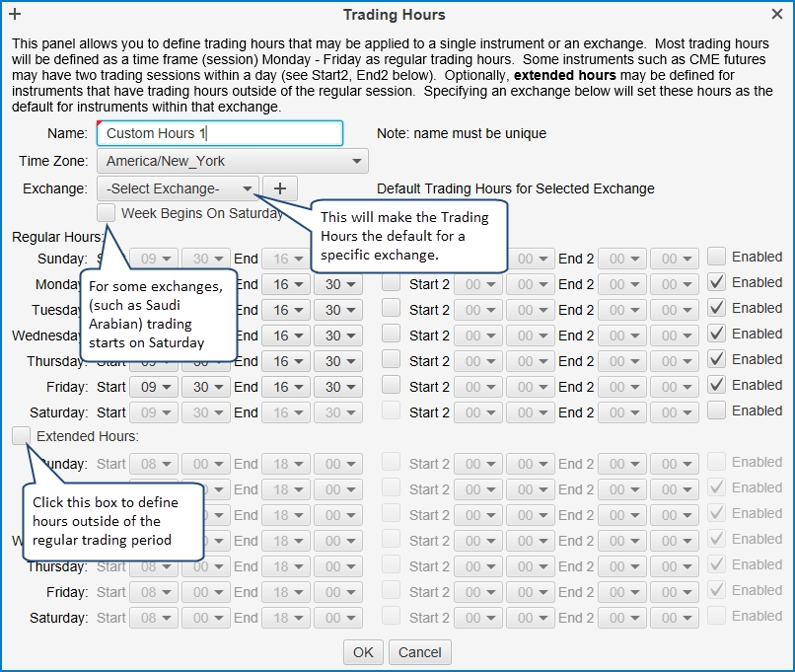The image size is (795, 672).
Task: Uncheck Wednesday Enabled in Regular Hours
Action: pyautogui.click(x=716, y=334)
